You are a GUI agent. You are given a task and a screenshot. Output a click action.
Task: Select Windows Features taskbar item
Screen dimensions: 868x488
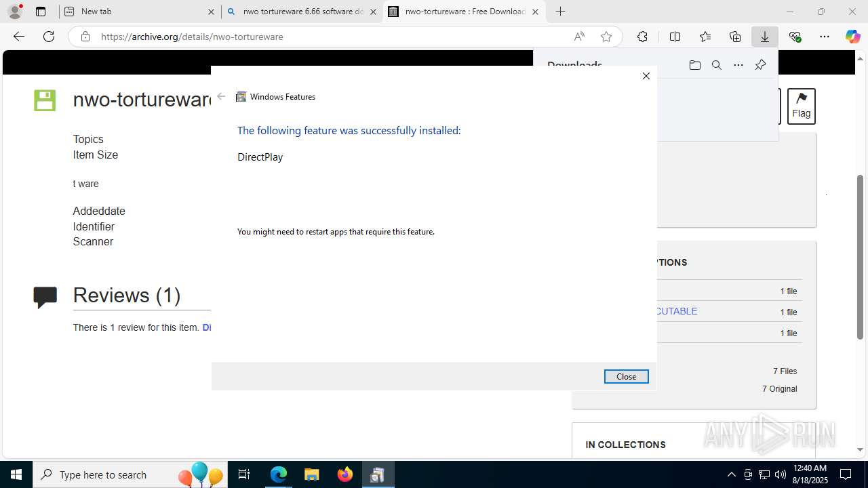coord(378,474)
